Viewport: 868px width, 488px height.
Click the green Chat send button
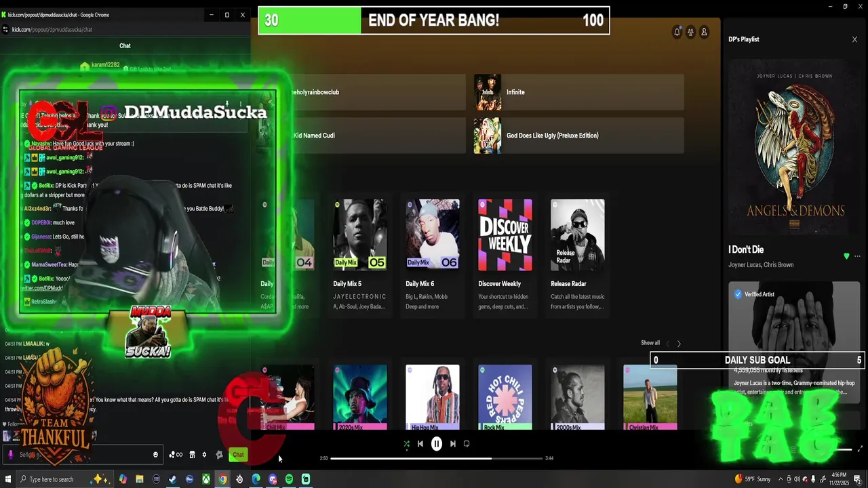pos(238,455)
